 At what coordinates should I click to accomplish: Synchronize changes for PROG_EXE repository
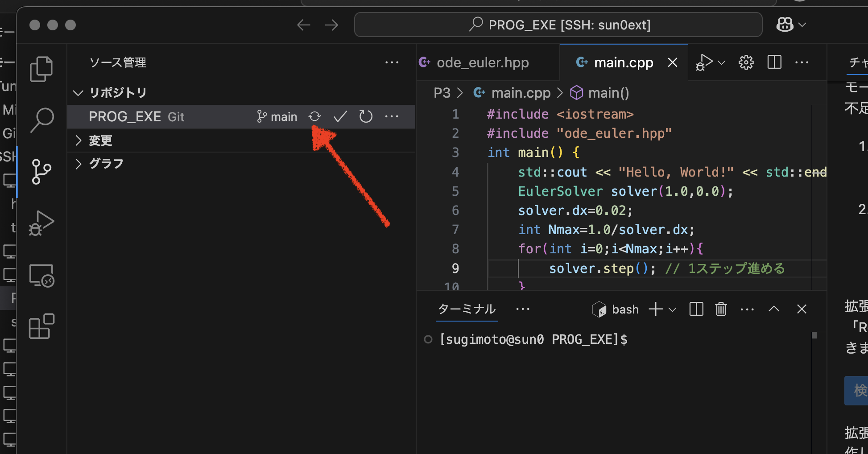click(314, 117)
